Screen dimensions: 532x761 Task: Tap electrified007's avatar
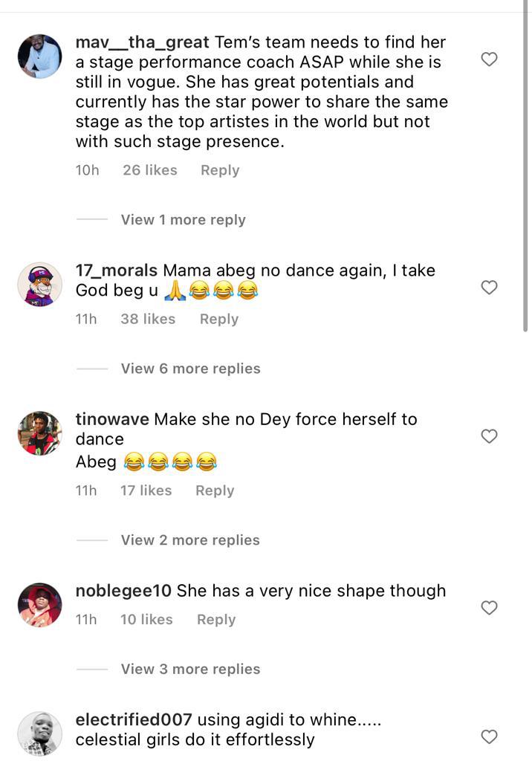pos(39,734)
